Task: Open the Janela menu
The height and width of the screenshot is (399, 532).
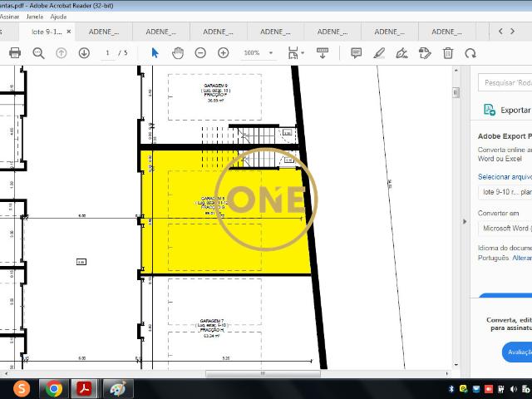Action: [35, 16]
